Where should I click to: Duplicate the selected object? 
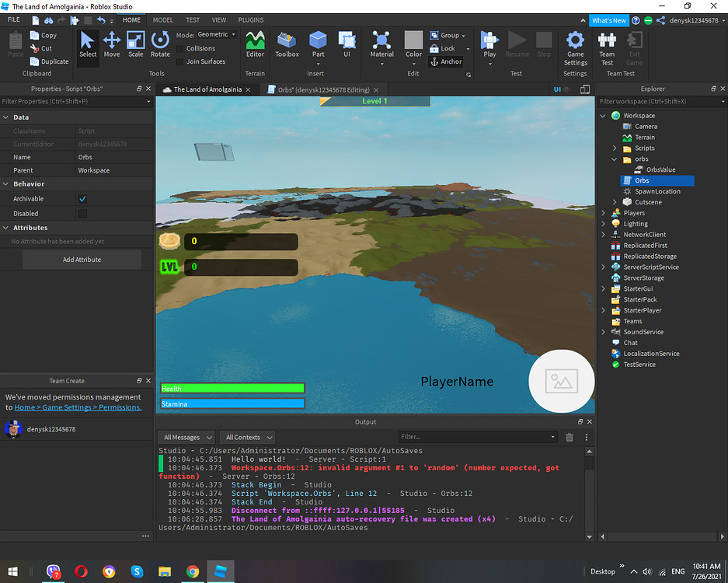click(49, 61)
